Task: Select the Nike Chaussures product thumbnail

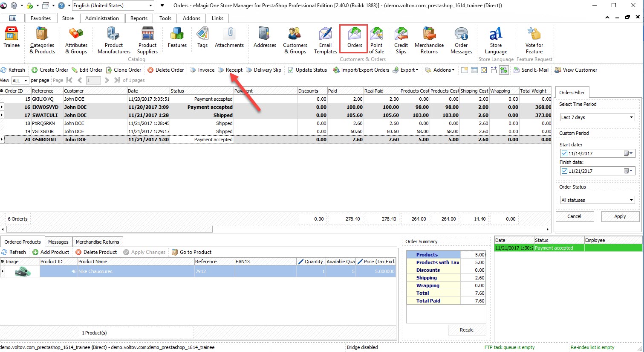Action: [x=22, y=271]
